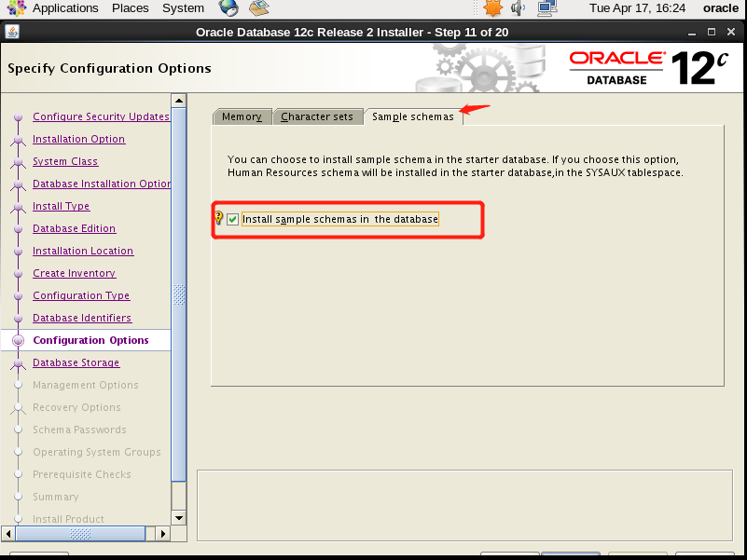Select the Sample schemas tab
The image size is (747, 560).
pos(412,116)
